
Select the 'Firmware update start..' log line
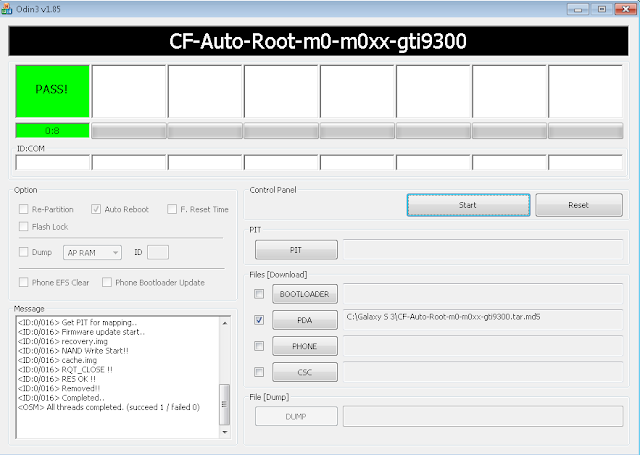81,332
